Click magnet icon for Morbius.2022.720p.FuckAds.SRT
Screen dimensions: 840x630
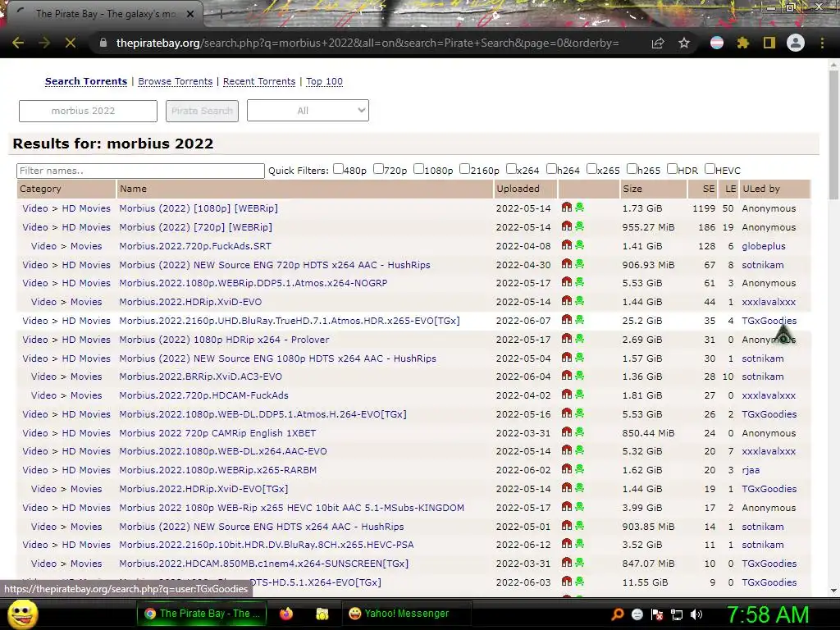click(567, 244)
